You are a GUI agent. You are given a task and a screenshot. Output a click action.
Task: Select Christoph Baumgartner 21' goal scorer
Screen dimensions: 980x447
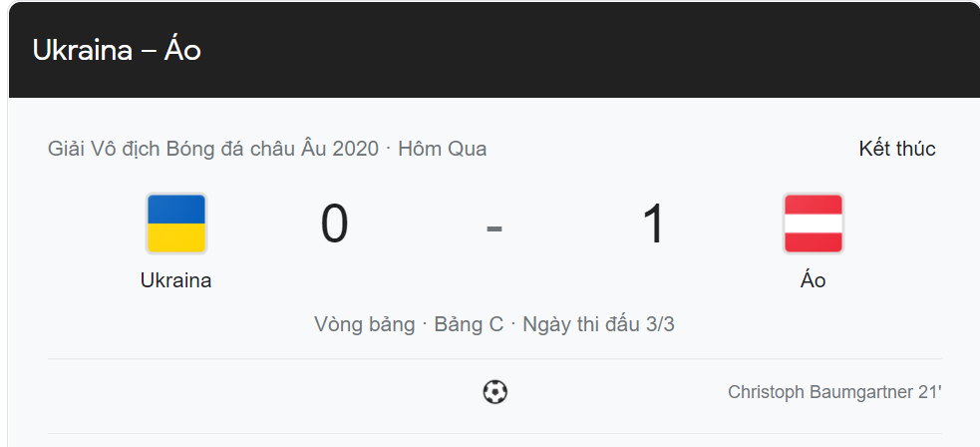coord(834,392)
